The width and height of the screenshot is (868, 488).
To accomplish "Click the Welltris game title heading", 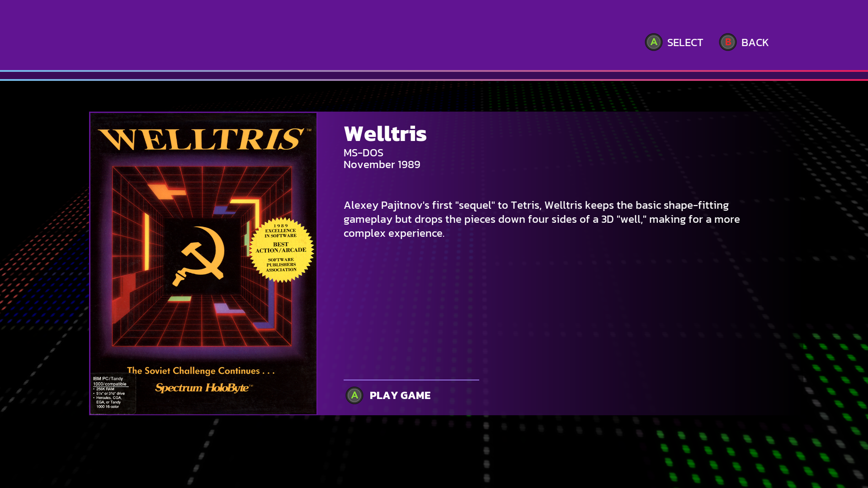I will pyautogui.click(x=385, y=134).
